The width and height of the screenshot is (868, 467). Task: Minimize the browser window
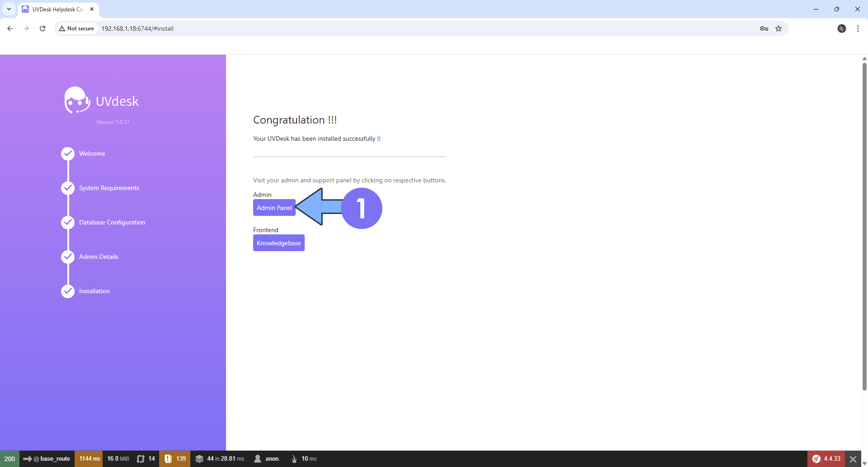point(816,9)
